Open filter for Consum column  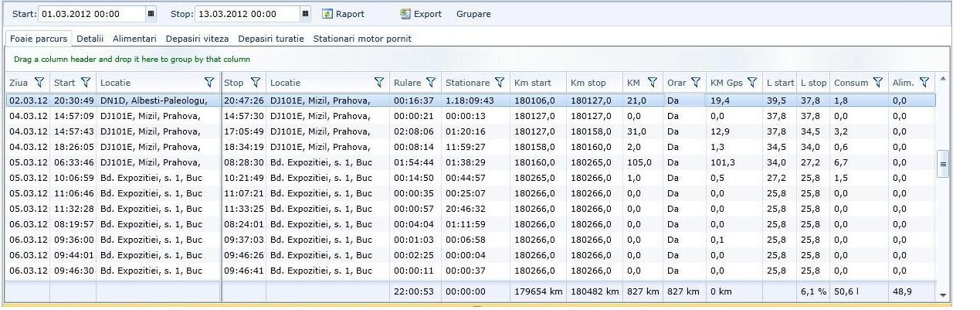[877, 83]
